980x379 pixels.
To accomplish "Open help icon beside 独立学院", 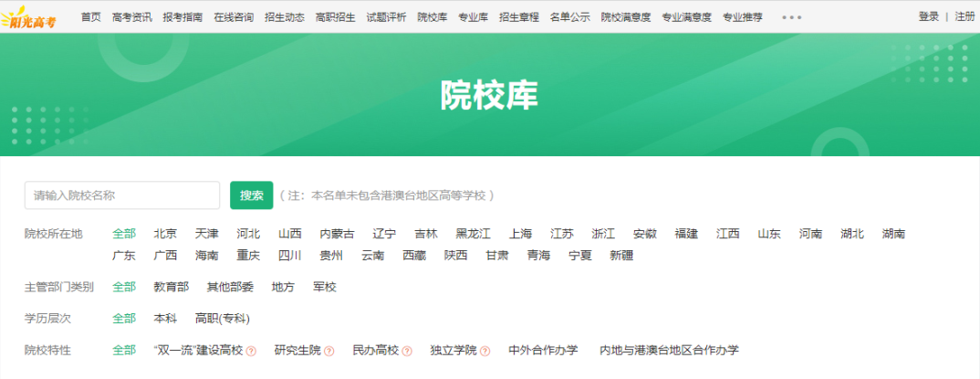I will (485, 351).
